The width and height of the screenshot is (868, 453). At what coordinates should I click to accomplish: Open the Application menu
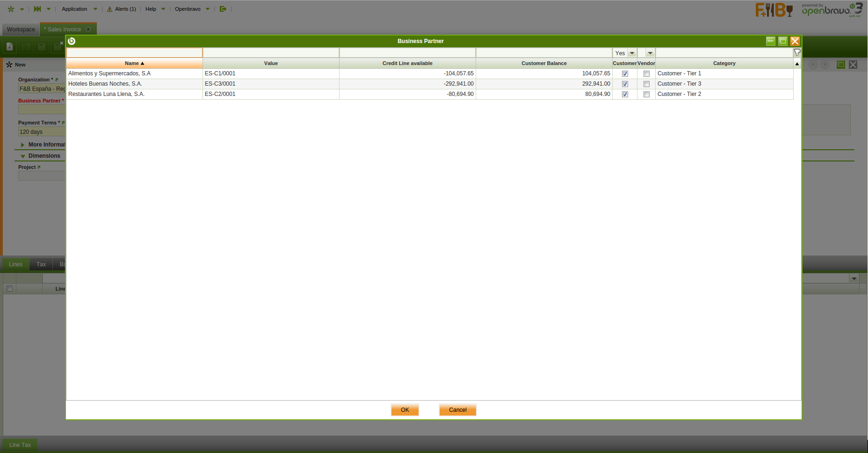pos(74,9)
